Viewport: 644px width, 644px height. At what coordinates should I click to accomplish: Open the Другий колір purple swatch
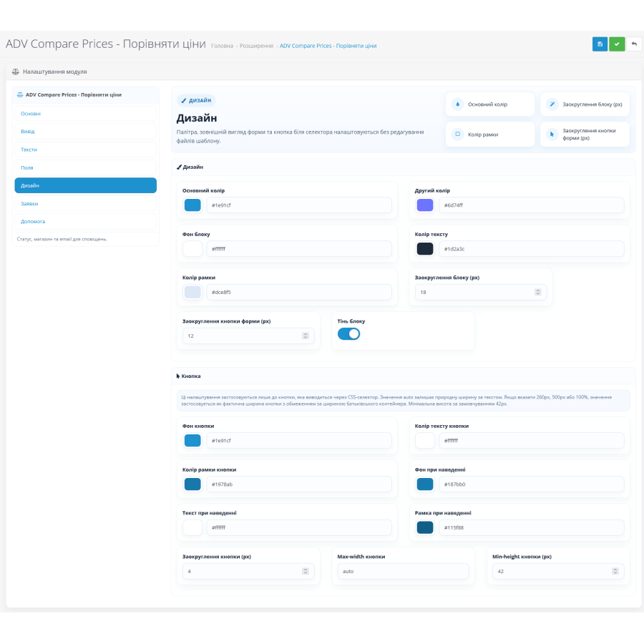point(425,205)
